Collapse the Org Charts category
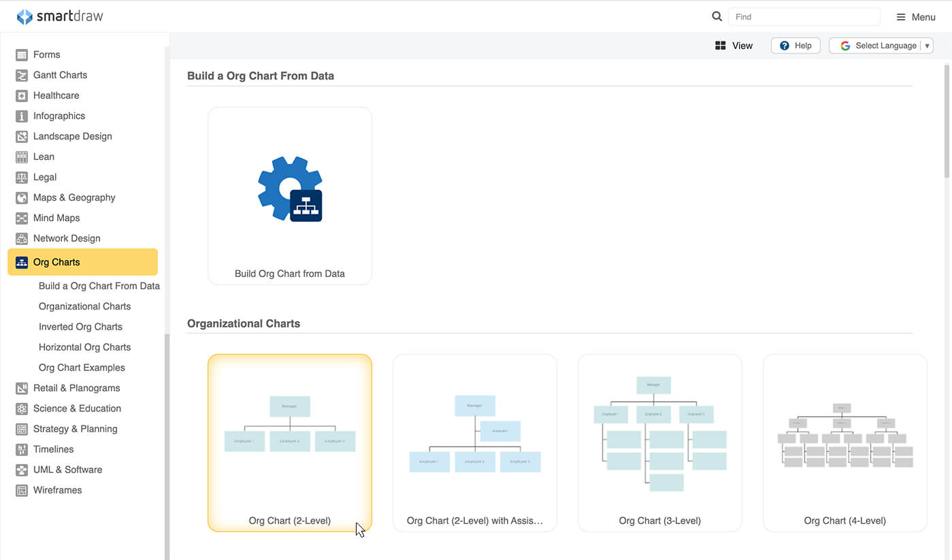Viewport: 952px width, 560px height. 82,262
